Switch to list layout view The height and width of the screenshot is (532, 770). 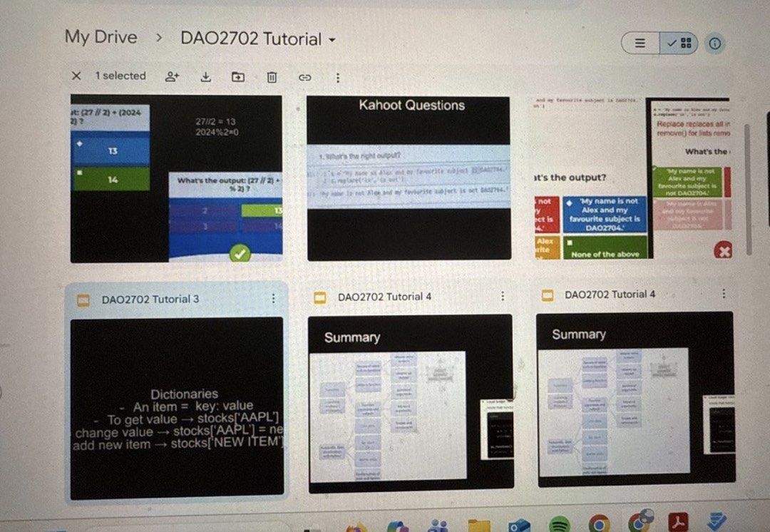pos(640,44)
